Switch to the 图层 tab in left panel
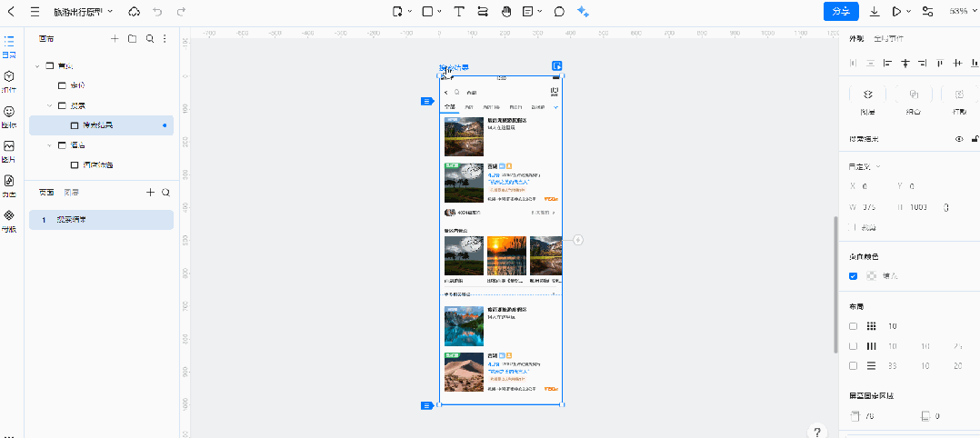Screen dimensions: 980x438 click(70, 193)
